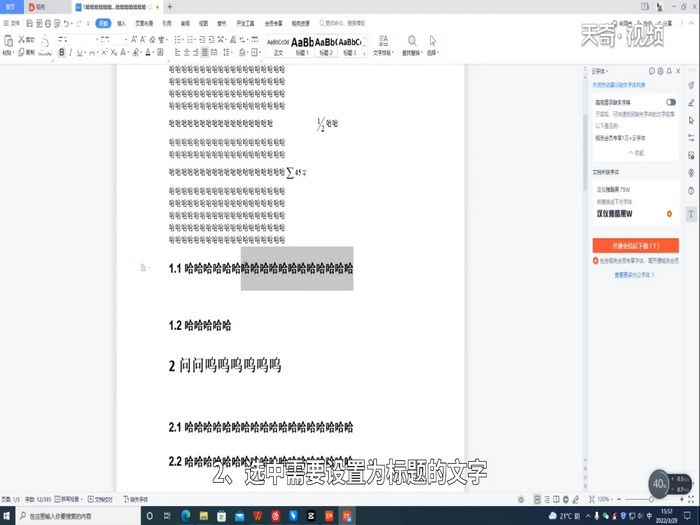Collapse the cloud font description section
Image resolution: width=700 pixels, height=525 pixels.
[636, 152]
